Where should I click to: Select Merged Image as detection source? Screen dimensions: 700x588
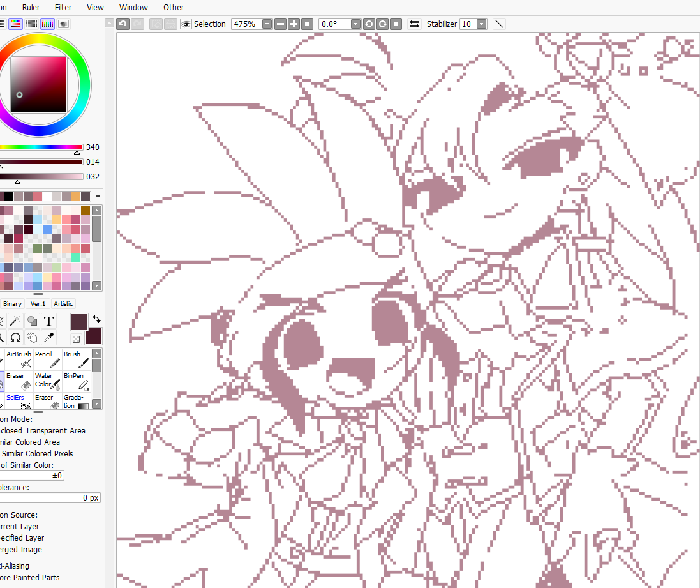21,550
